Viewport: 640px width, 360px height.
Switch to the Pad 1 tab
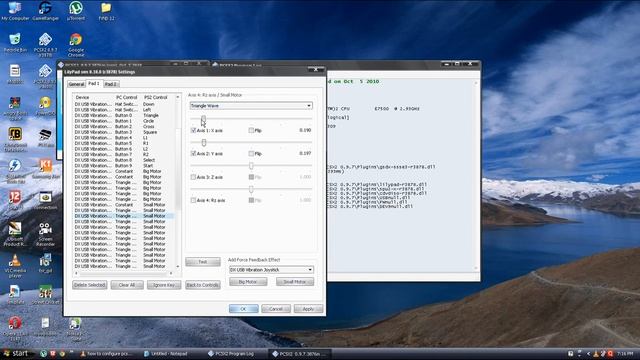coord(94,84)
